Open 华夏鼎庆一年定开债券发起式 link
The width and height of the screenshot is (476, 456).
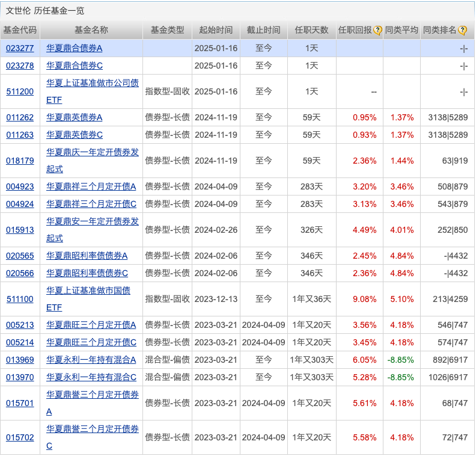[93, 161]
